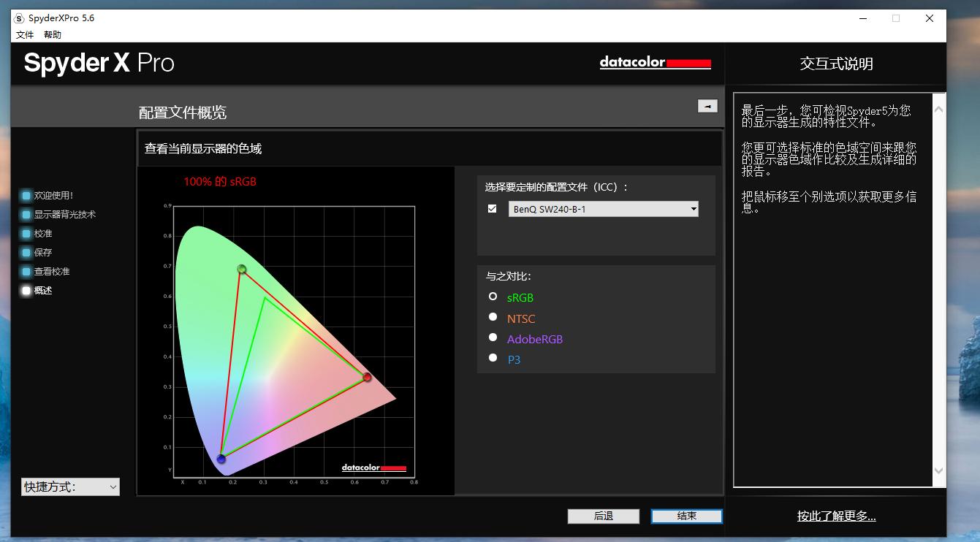
Task: Click the 结束 finish button
Action: tap(686, 516)
